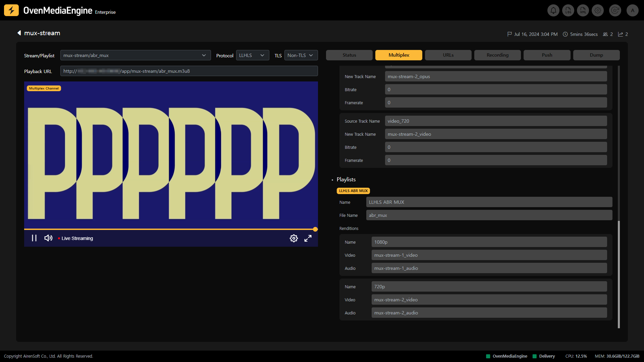Go back using arrow beside mux-stream
This screenshot has height=362, width=644.
click(19, 33)
